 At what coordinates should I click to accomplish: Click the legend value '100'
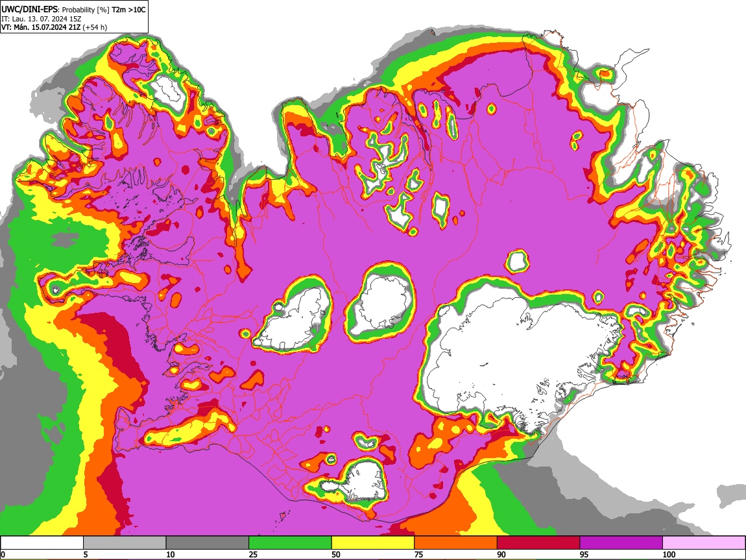coord(669,554)
